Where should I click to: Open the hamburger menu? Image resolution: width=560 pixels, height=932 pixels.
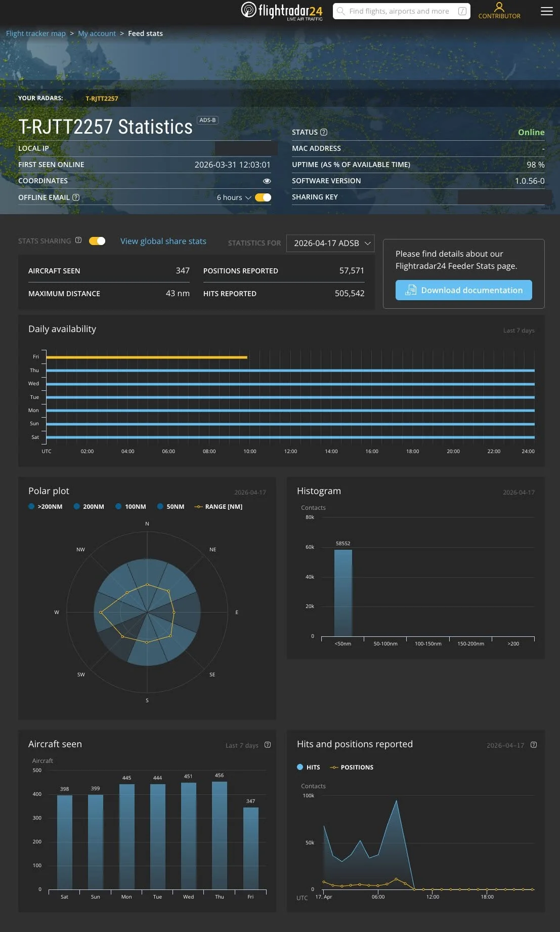546,11
